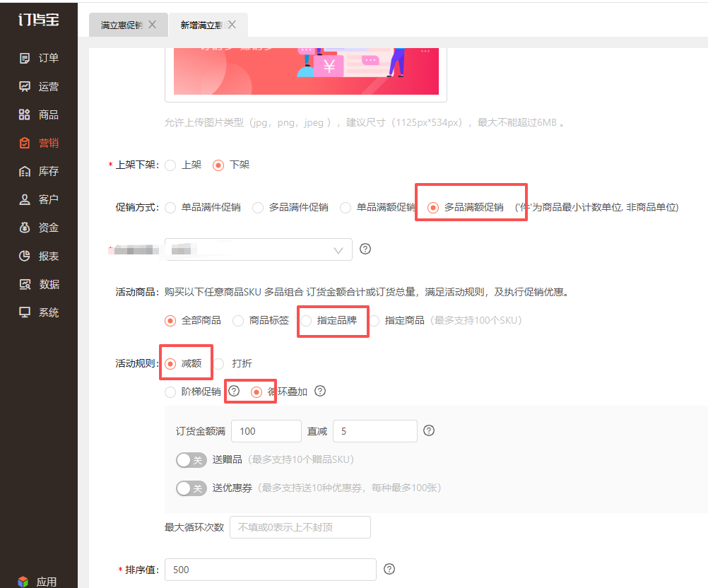Click 直减 field with value 5
Viewport: 708px width, 588px height.
tap(375, 431)
